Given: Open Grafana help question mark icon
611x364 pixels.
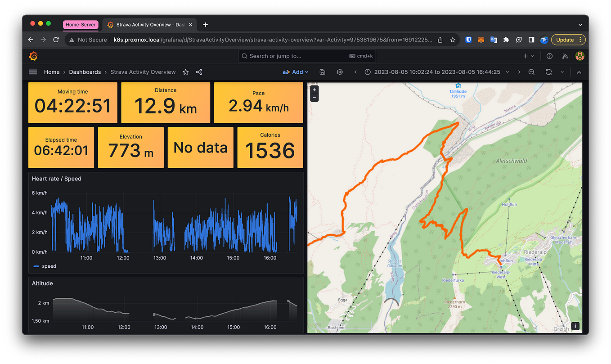Looking at the screenshot, I should click(549, 56).
